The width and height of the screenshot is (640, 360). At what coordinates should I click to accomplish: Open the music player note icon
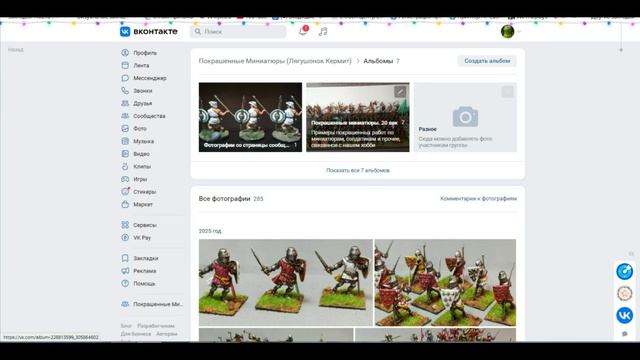pos(323,31)
